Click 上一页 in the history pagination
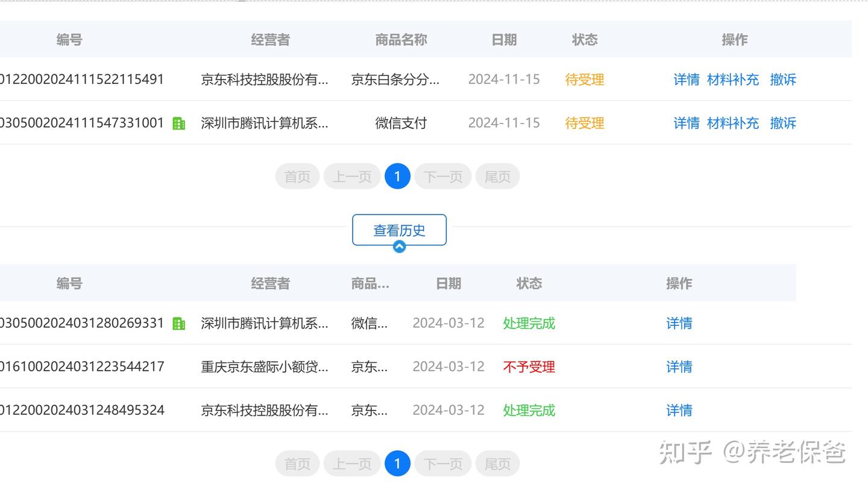Screen dimensions: 868x487 pyautogui.click(x=352, y=463)
